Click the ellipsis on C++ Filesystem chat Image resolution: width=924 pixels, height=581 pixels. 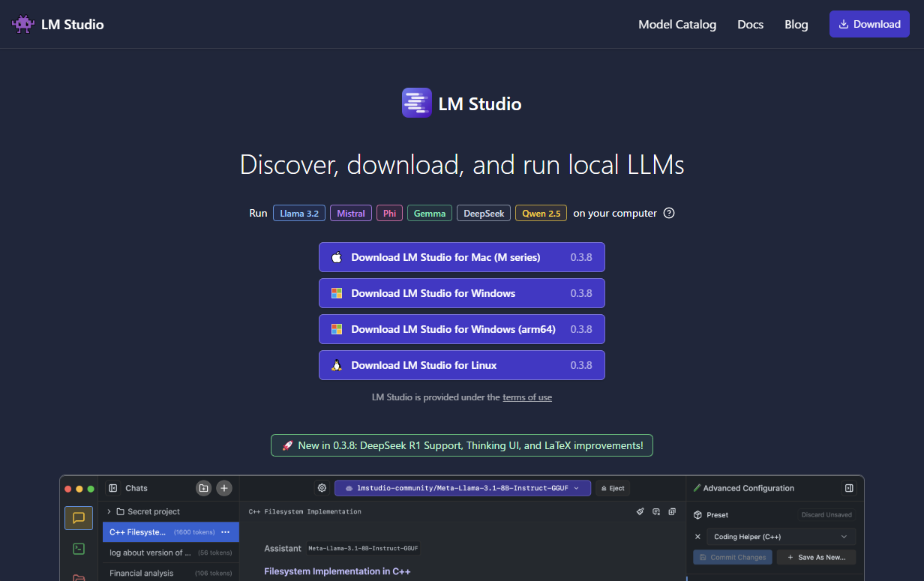[x=225, y=532]
